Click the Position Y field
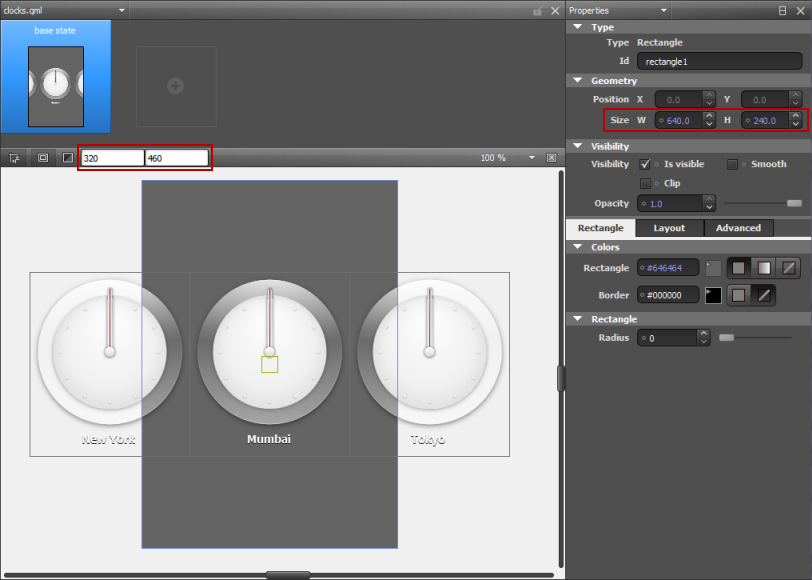Viewport: 812px width, 580px height. pos(765,99)
